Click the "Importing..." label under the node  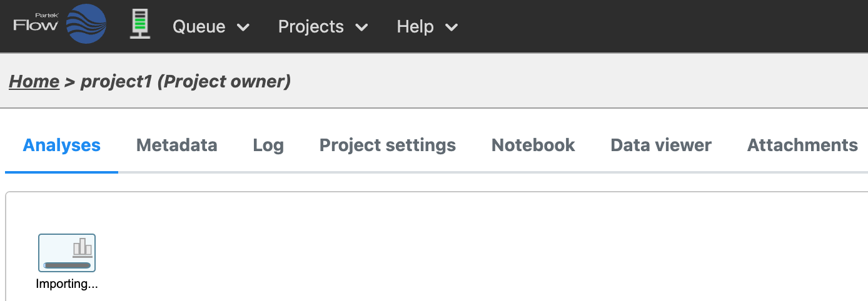click(x=67, y=284)
